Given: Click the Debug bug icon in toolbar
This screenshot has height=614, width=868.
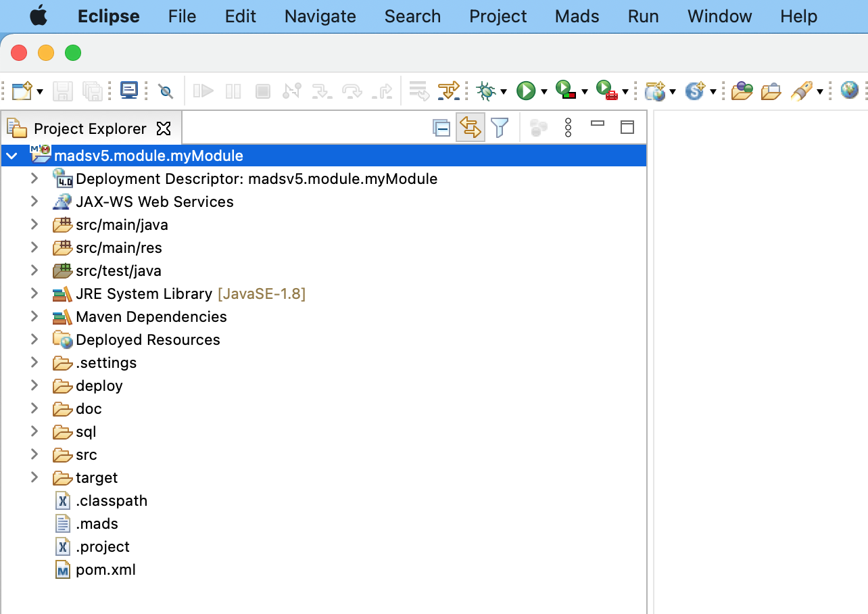Looking at the screenshot, I should click(485, 91).
